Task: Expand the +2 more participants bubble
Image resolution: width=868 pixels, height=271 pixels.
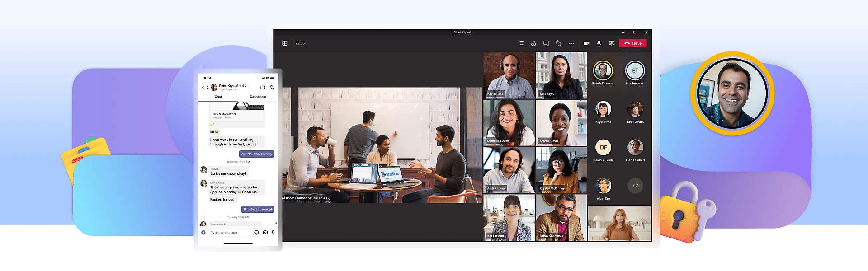Action: (635, 186)
